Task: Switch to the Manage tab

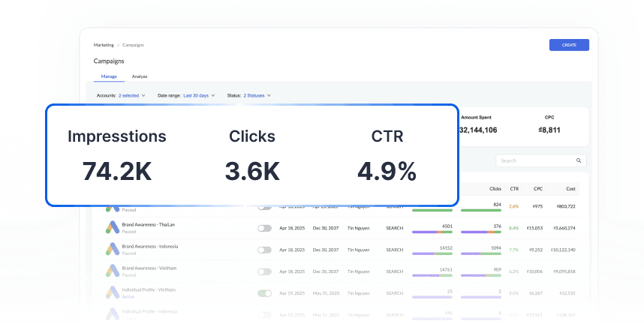Action: pos(109,76)
